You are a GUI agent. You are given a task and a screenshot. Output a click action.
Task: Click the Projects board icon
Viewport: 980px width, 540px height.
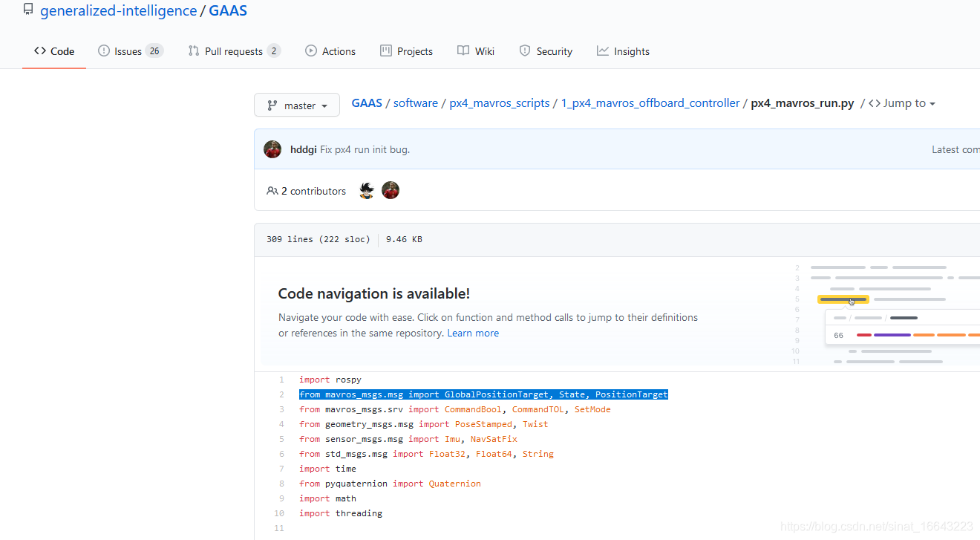point(386,51)
